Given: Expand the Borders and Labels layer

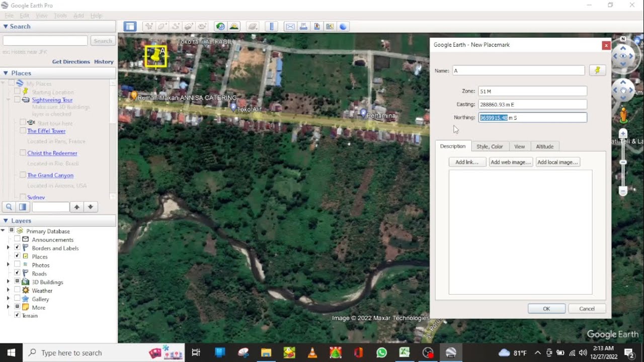Looking at the screenshot, I should point(8,248).
